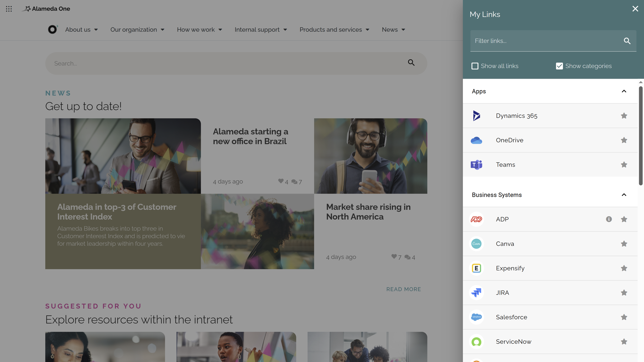Open the Dynamics 365 link
Screen dimensions: 644x362
pos(516,116)
